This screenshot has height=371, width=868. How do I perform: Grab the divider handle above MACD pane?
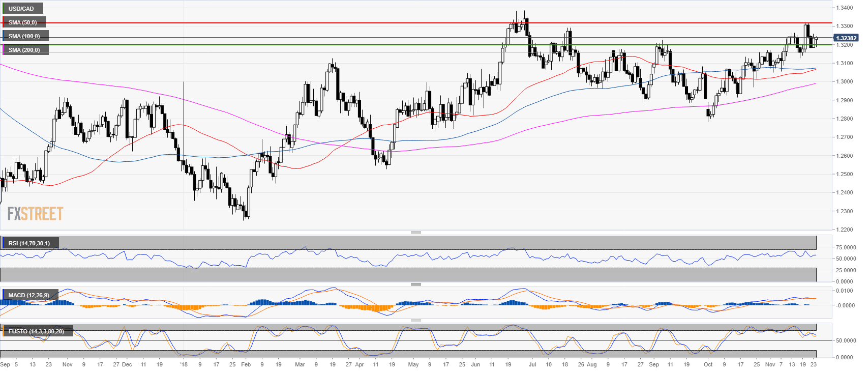(415, 284)
